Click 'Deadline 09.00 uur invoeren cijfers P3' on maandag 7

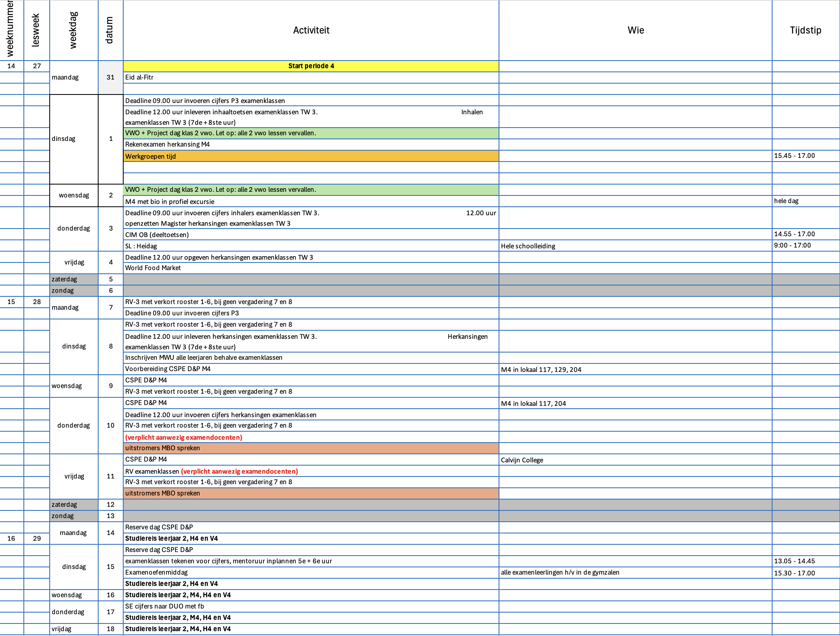click(x=311, y=313)
